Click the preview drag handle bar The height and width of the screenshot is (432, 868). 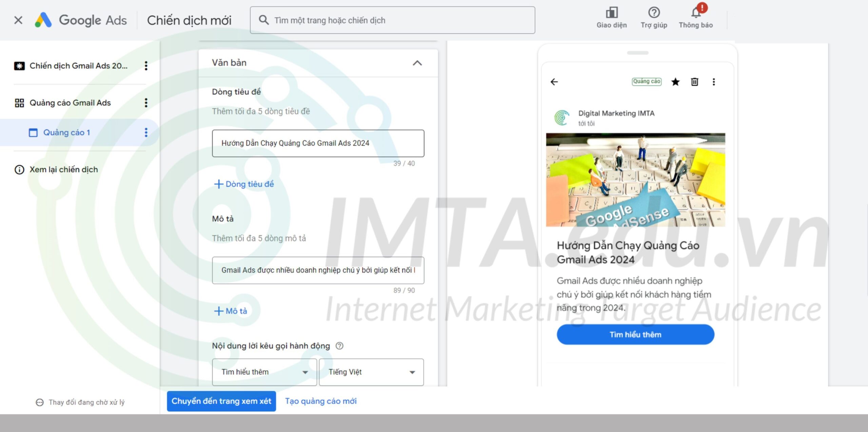pos(637,53)
